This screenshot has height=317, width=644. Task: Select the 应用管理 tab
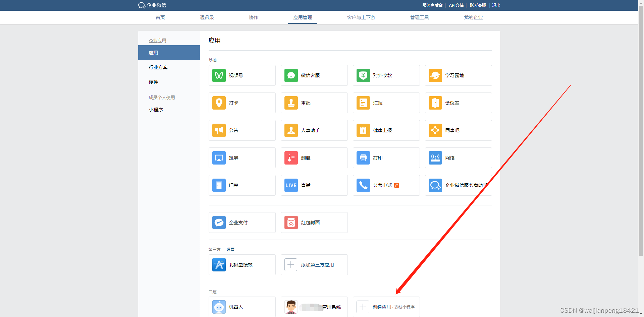[303, 17]
